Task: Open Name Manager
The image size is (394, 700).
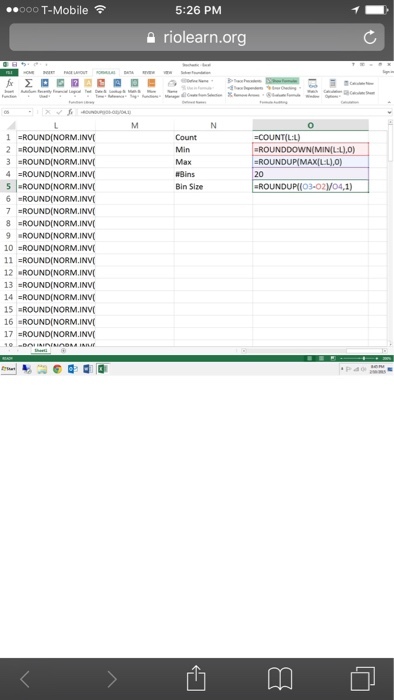Action: [172, 88]
